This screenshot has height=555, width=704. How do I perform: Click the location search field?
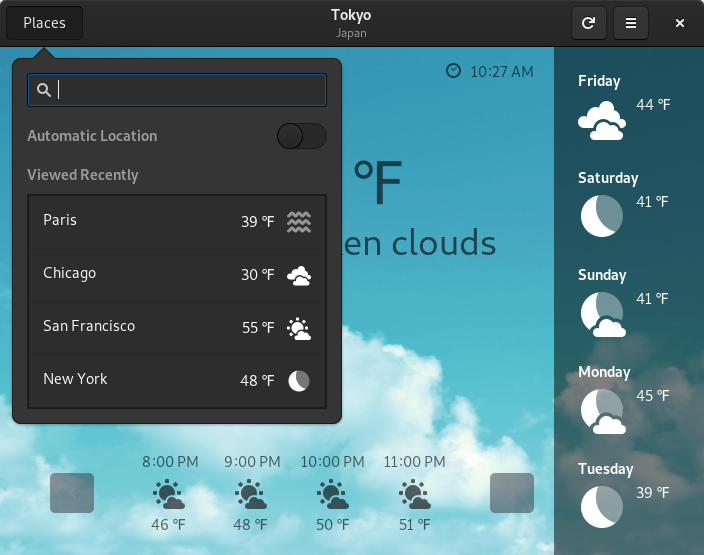pos(190,90)
